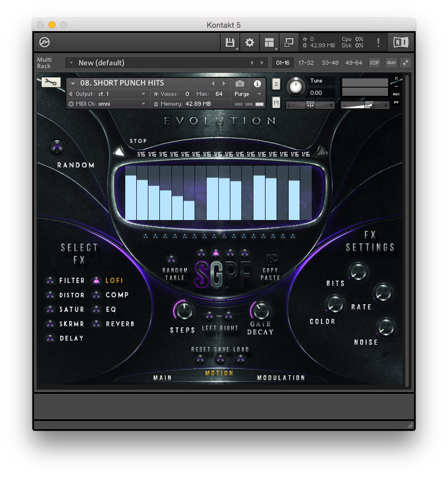Open the Kontakt options gear icon

[249, 42]
